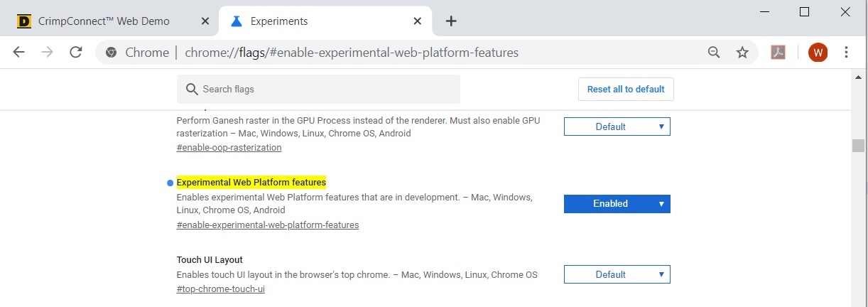Click the PDF extension icon in toolbar
Image resolution: width=868 pixels, height=307 pixels.
[779, 52]
